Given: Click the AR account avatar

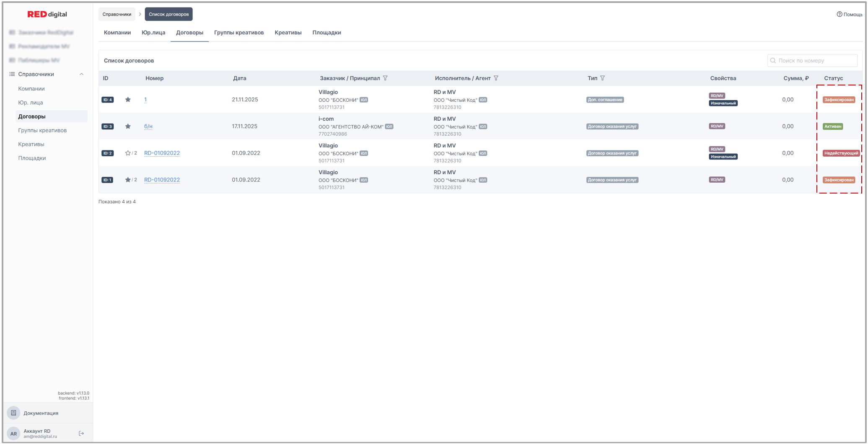Looking at the screenshot, I should click(13, 434).
